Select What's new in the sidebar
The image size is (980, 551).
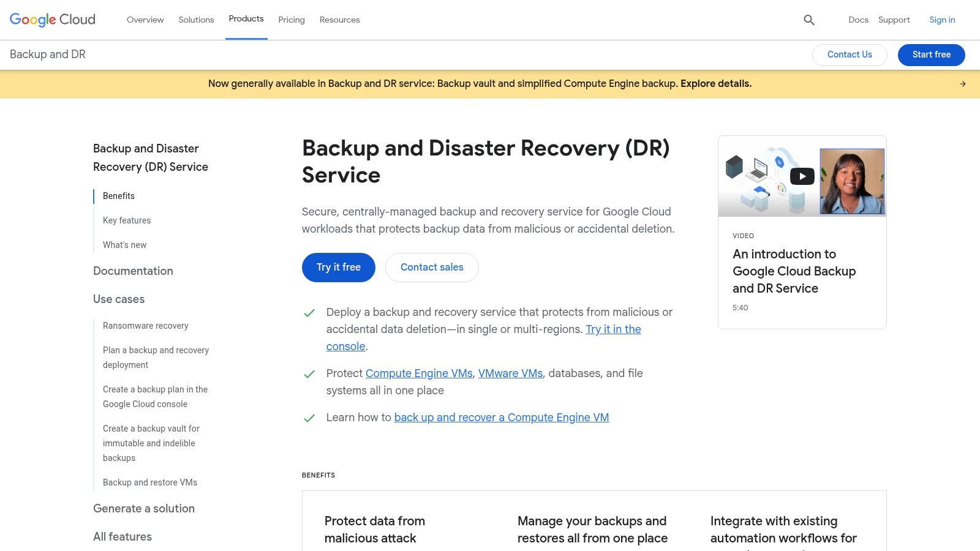pos(125,245)
